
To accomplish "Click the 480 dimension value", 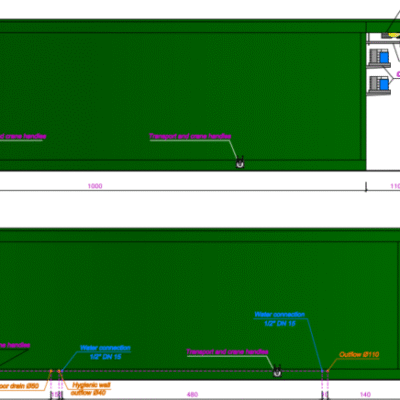I will pos(192,394).
